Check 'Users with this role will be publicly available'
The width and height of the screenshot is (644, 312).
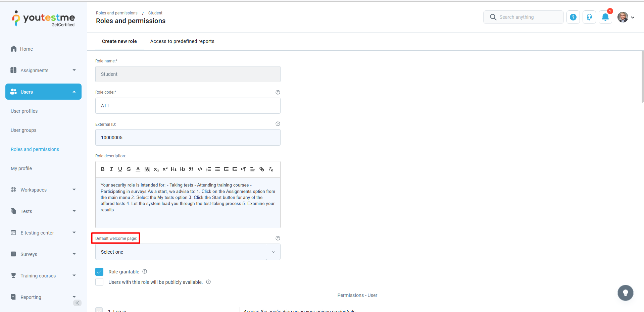[99, 282]
